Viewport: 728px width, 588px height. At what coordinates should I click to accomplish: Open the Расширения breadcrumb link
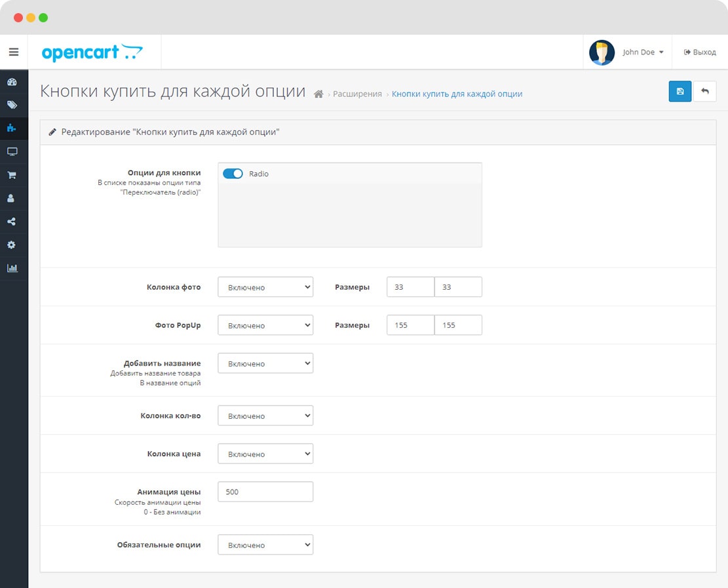pyautogui.click(x=357, y=94)
